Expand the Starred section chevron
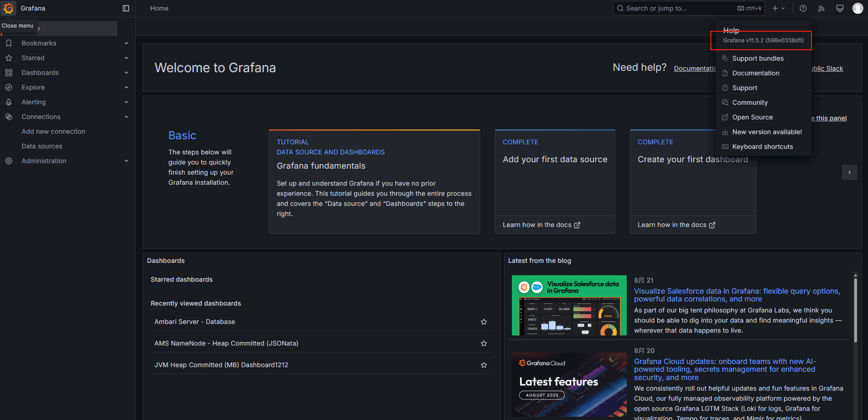This screenshot has height=420, width=868. (126, 58)
